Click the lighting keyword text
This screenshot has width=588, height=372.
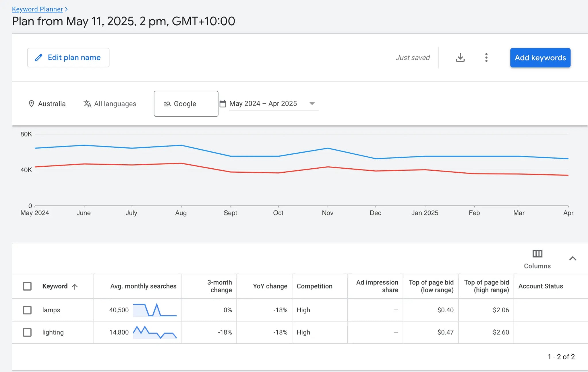[x=53, y=332]
